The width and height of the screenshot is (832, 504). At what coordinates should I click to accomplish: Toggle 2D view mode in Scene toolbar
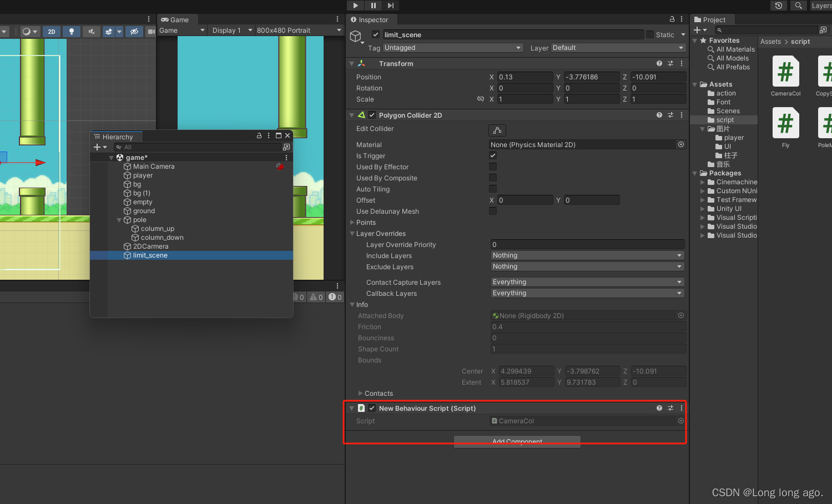click(52, 32)
